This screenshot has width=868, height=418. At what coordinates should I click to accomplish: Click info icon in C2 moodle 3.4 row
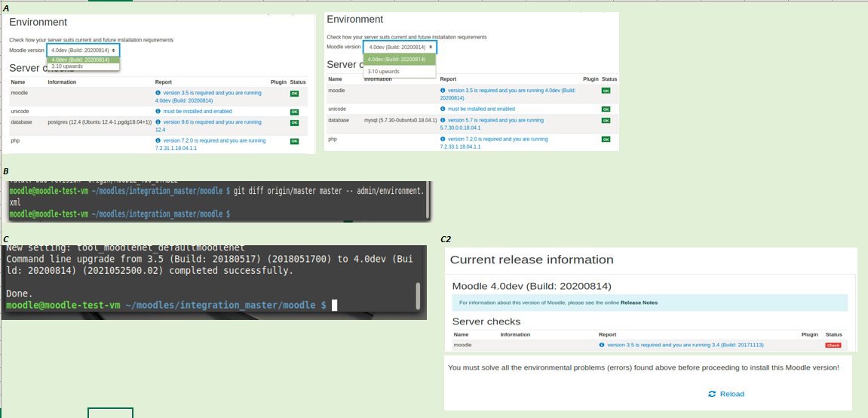(602, 345)
